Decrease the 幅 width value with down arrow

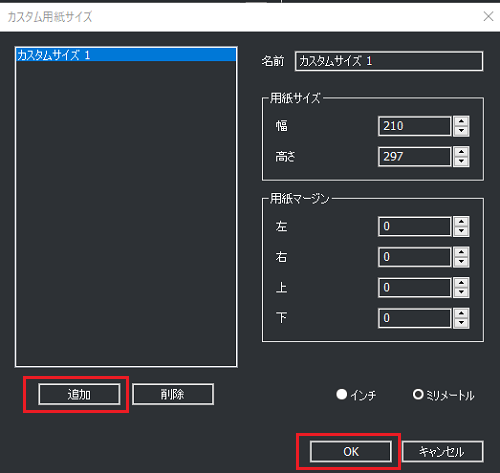(461, 131)
